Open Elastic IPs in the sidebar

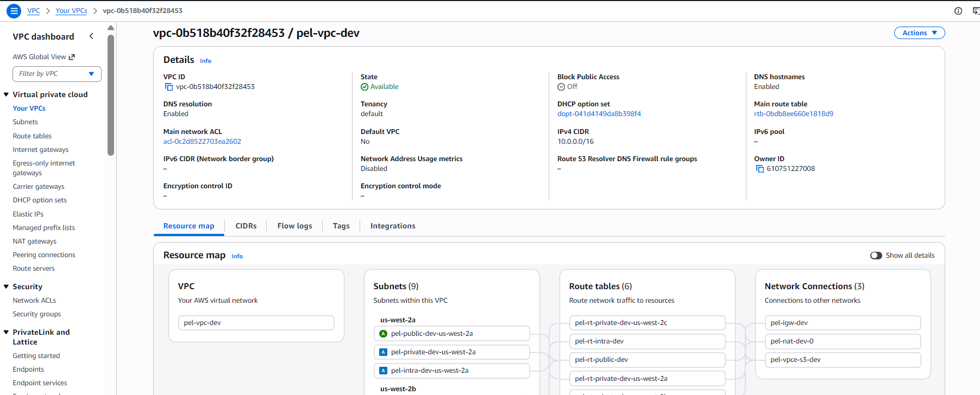point(28,214)
